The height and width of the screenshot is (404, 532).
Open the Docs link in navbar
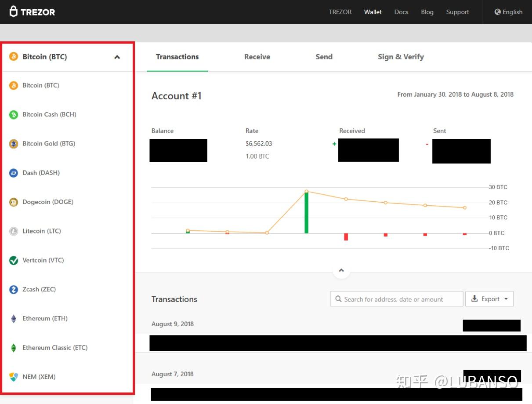click(x=401, y=12)
